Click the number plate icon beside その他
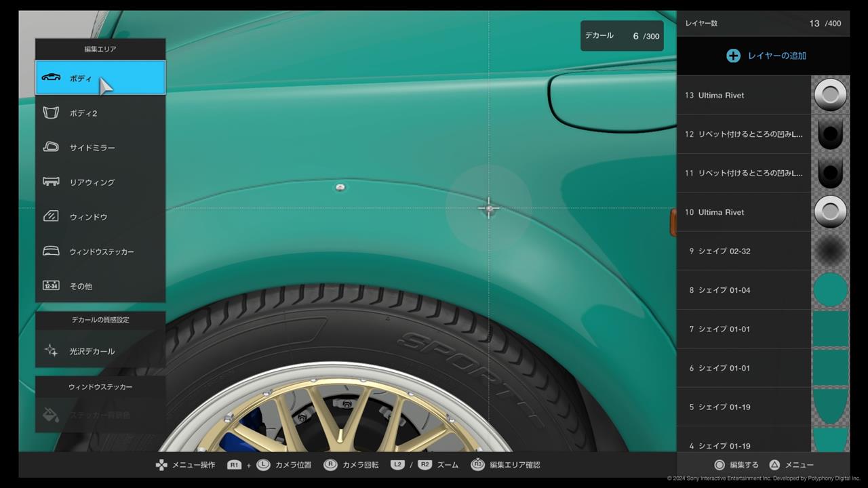Viewport: 868px width, 488px height. [x=51, y=285]
